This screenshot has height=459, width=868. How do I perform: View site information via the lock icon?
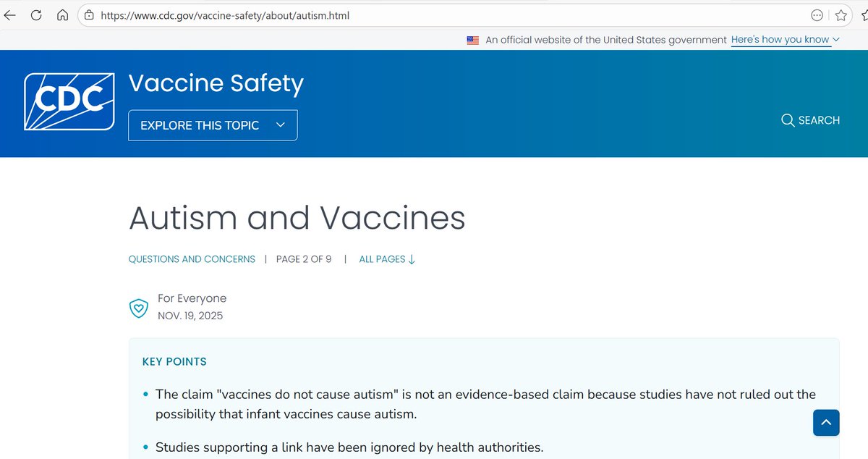pyautogui.click(x=89, y=14)
